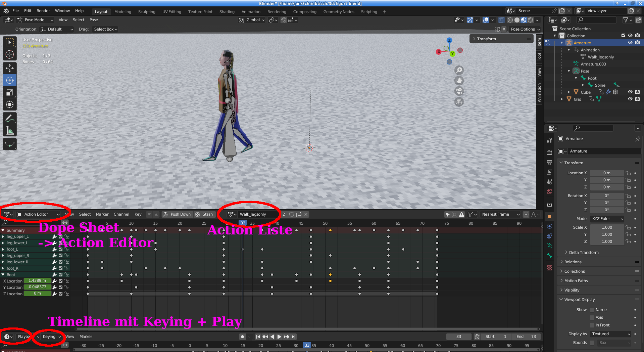
Task: Select the Measure tool icon
Action: [10, 131]
